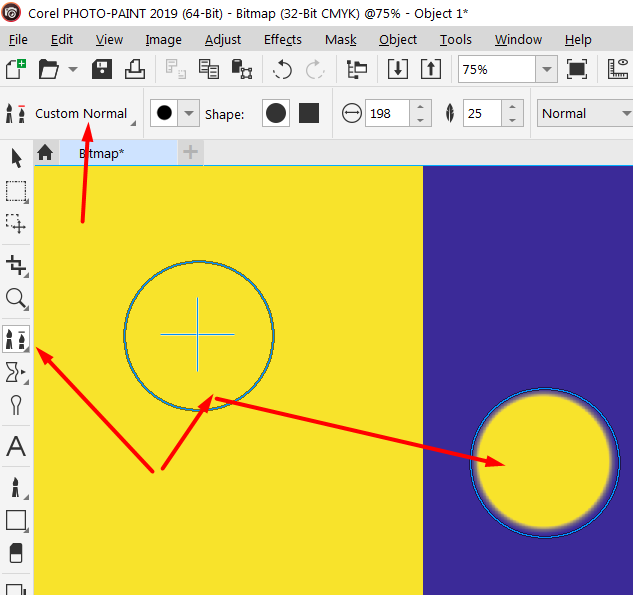633x595 pixels.
Task: Go to the Home welcome screen tab
Action: tap(45, 153)
